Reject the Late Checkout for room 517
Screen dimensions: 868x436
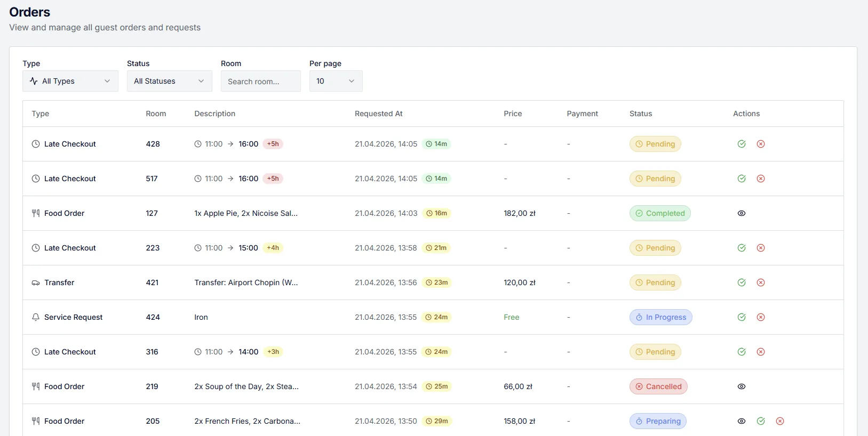[x=761, y=179]
